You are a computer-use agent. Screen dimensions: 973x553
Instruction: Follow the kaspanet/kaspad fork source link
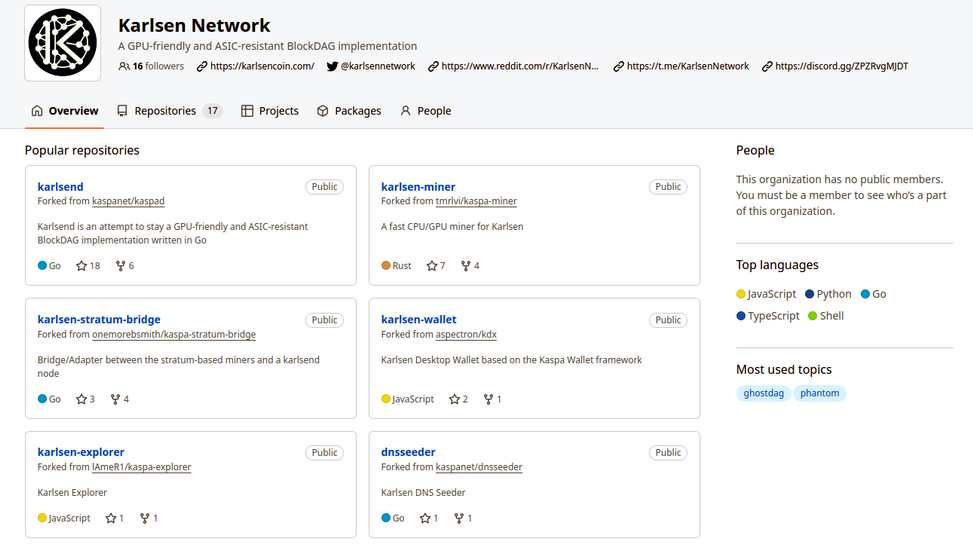pyautogui.click(x=128, y=201)
